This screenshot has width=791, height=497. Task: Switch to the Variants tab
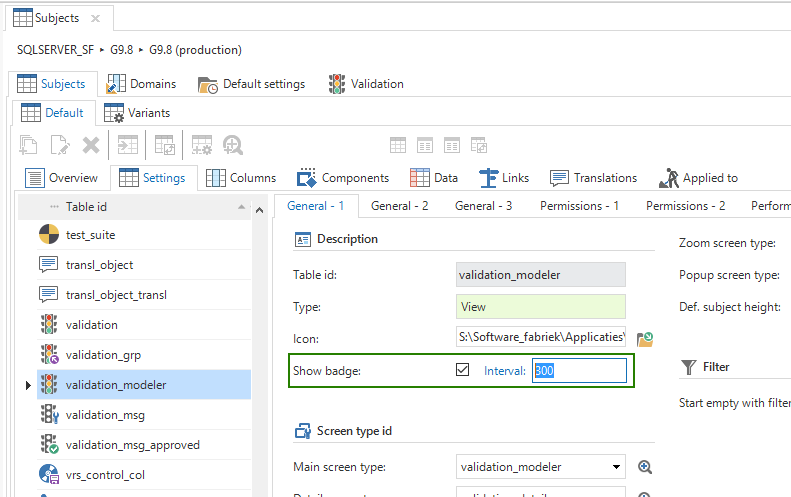tap(137, 113)
